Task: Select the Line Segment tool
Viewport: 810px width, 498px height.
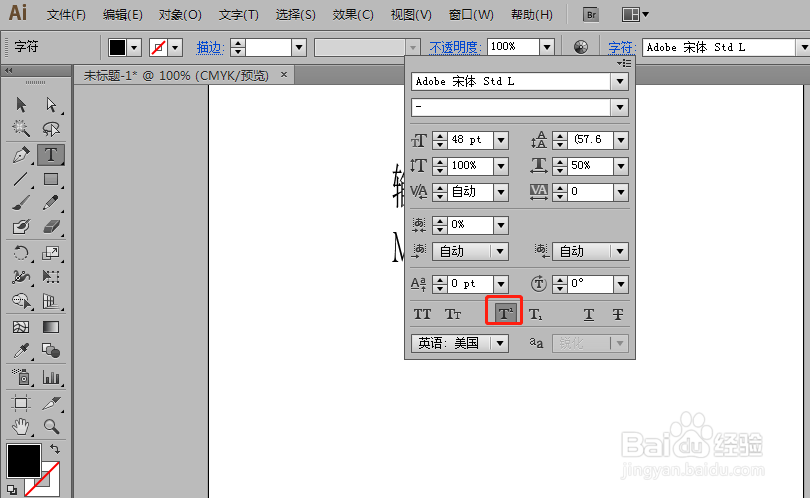Action: [x=21, y=179]
